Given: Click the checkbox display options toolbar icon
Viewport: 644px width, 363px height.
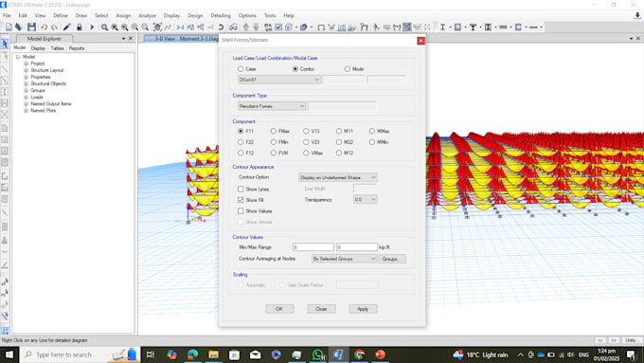Looking at the screenshot, I should pyautogui.click(x=278, y=27).
